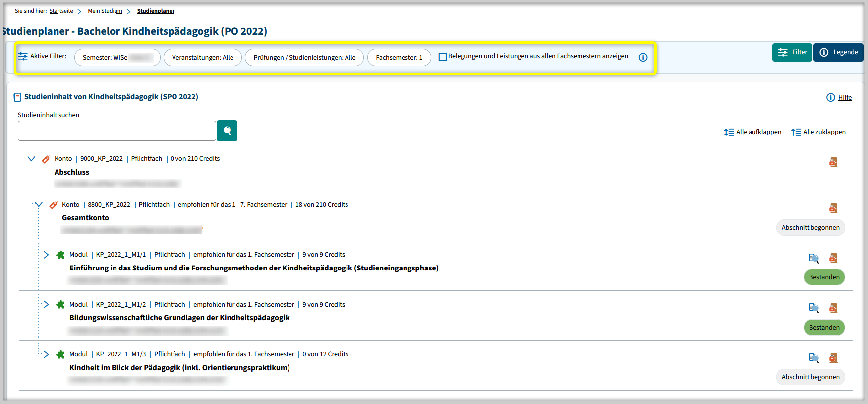Screen dimensions: 868x404
Task: Click puzzle icon of Kindheit im Blick module
Action: pos(60,354)
